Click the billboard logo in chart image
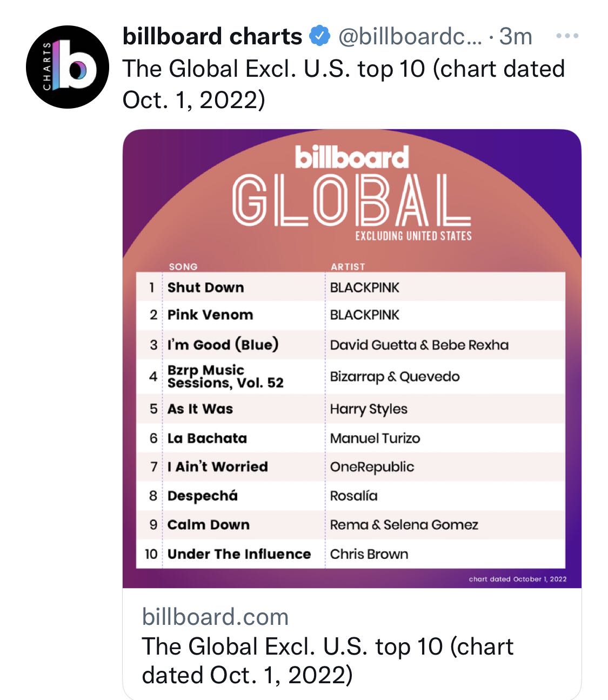This screenshot has height=700, width=608. (352, 157)
